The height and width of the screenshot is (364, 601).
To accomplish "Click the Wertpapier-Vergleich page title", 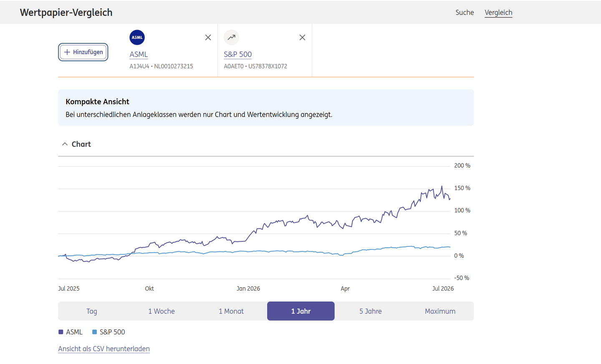I will (x=66, y=13).
